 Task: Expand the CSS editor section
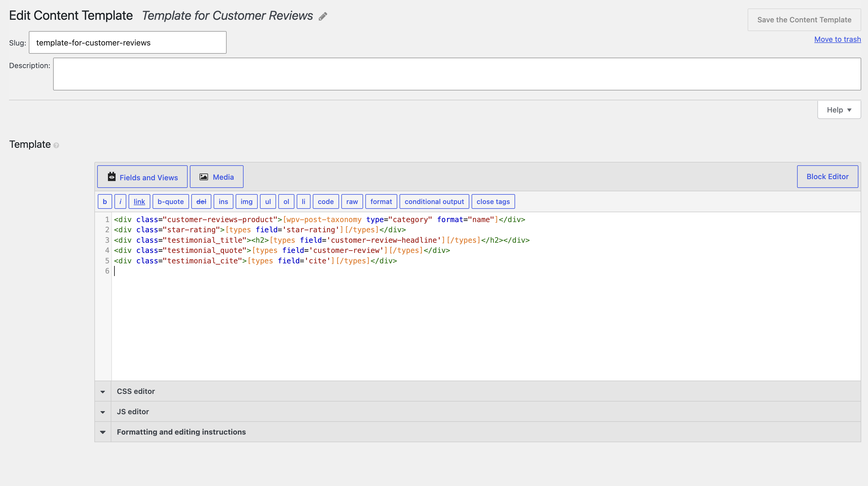[x=478, y=391]
